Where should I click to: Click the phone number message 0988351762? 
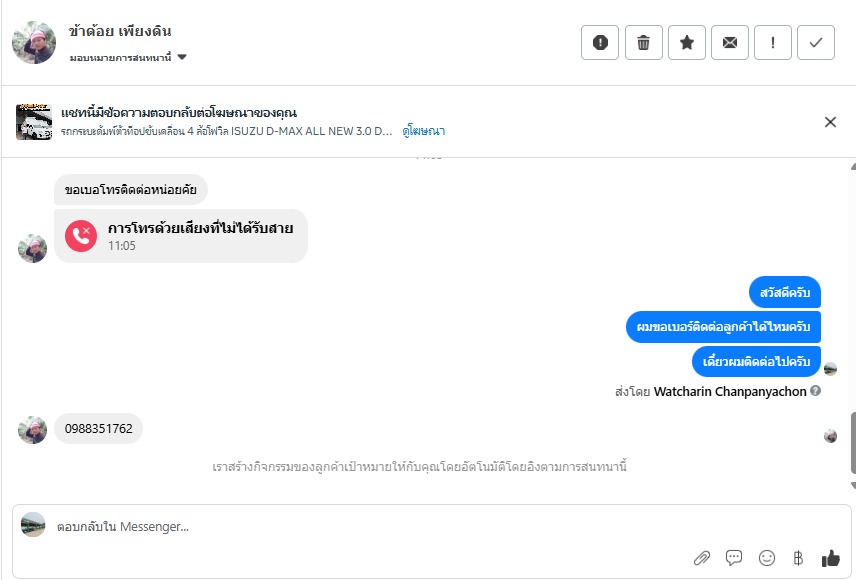click(x=98, y=429)
